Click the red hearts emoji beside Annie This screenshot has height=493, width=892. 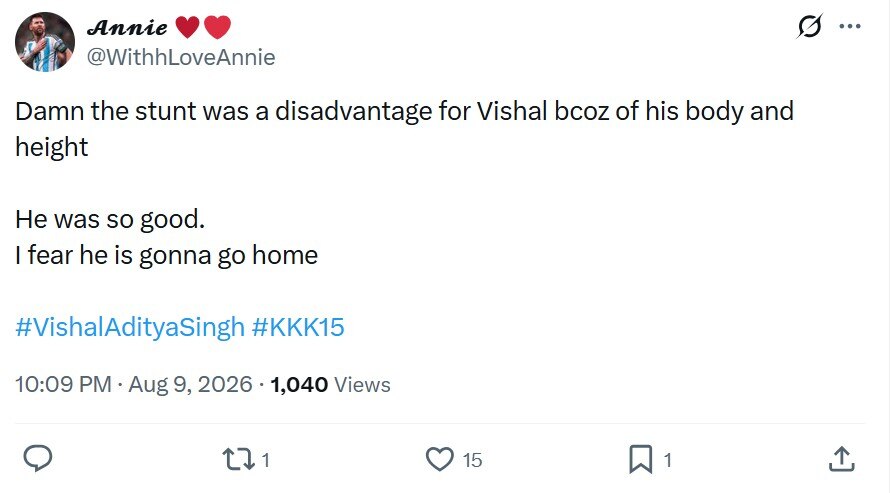point(203,27)
